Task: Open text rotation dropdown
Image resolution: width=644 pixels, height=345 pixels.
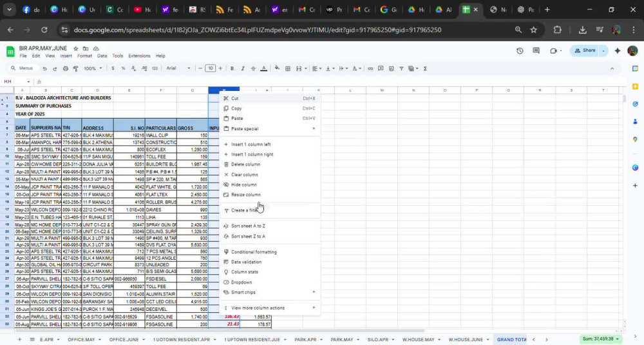Action: pos(357,68)
